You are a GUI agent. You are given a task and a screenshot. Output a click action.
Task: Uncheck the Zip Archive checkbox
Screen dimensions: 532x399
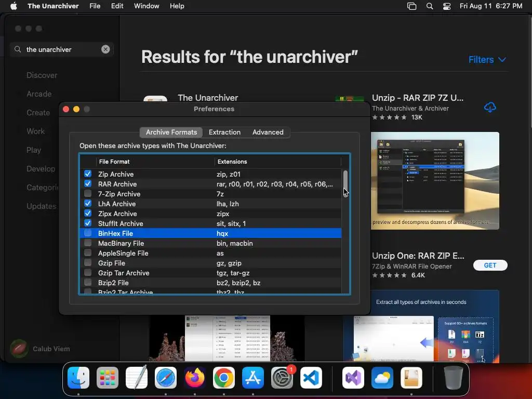(88, 174)
